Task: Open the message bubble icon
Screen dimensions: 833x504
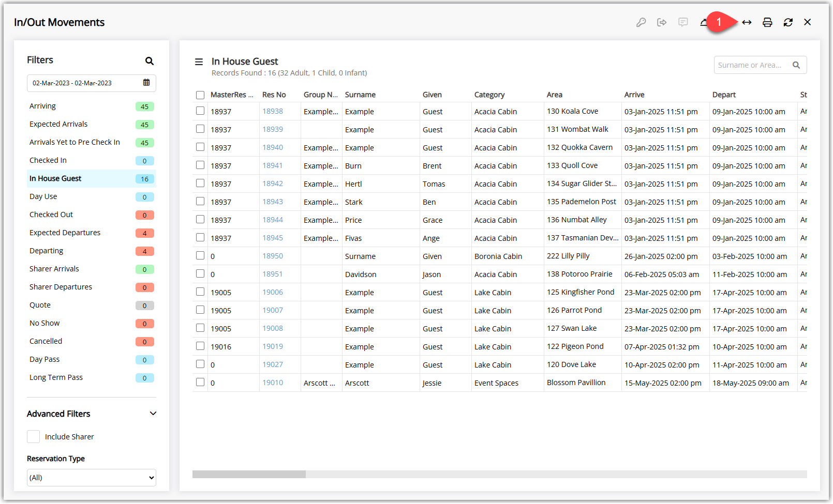Action: [x=683, y=22]
